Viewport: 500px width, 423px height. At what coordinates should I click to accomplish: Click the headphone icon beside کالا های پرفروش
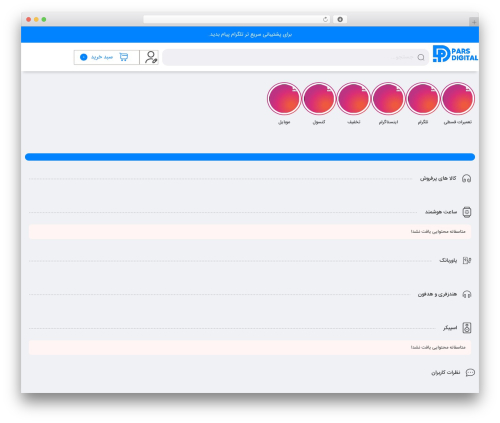click(467, 179)
